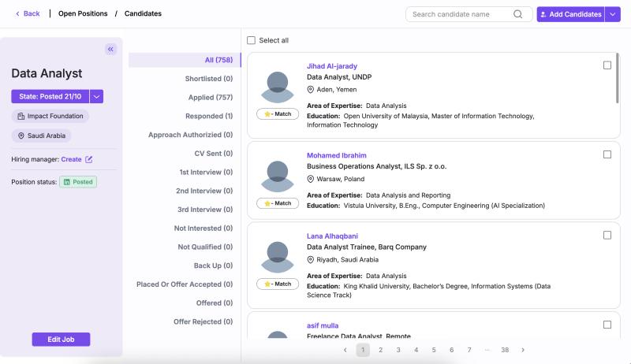Select Jihad Al-jarady's candidate checkbox
The image size is (631, 364).
tap(607, 65)
